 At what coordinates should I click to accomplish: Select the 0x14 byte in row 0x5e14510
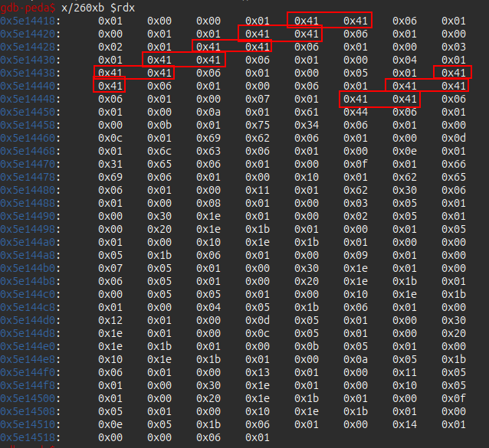coord(403,424)
